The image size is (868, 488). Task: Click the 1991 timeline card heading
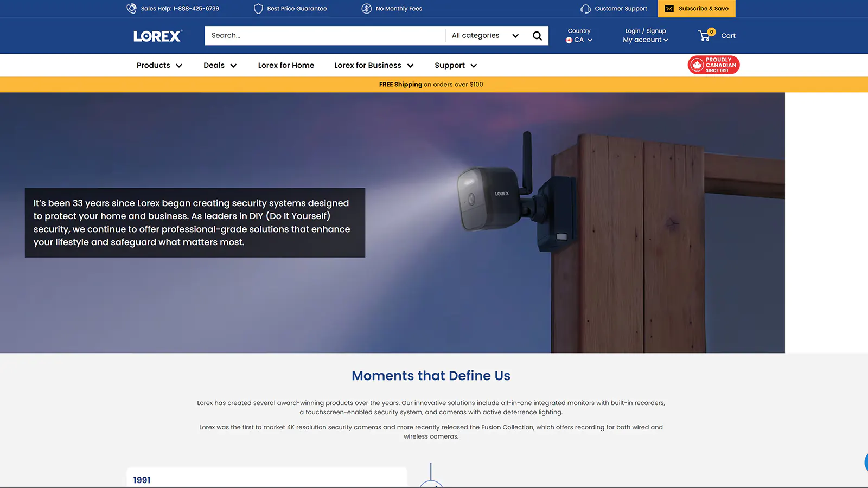click(x=142, y=480)
